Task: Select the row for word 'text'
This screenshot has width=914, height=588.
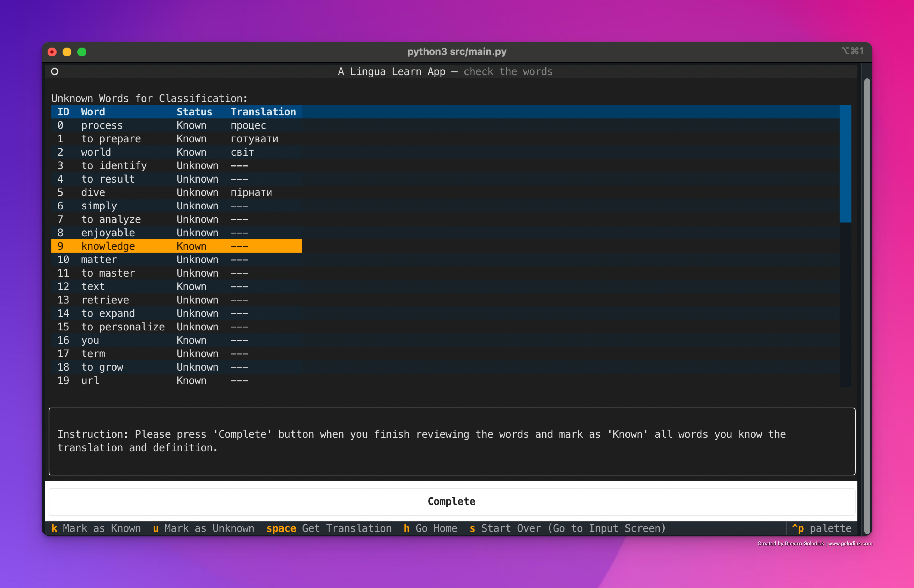Action: [x=176, y=286]
